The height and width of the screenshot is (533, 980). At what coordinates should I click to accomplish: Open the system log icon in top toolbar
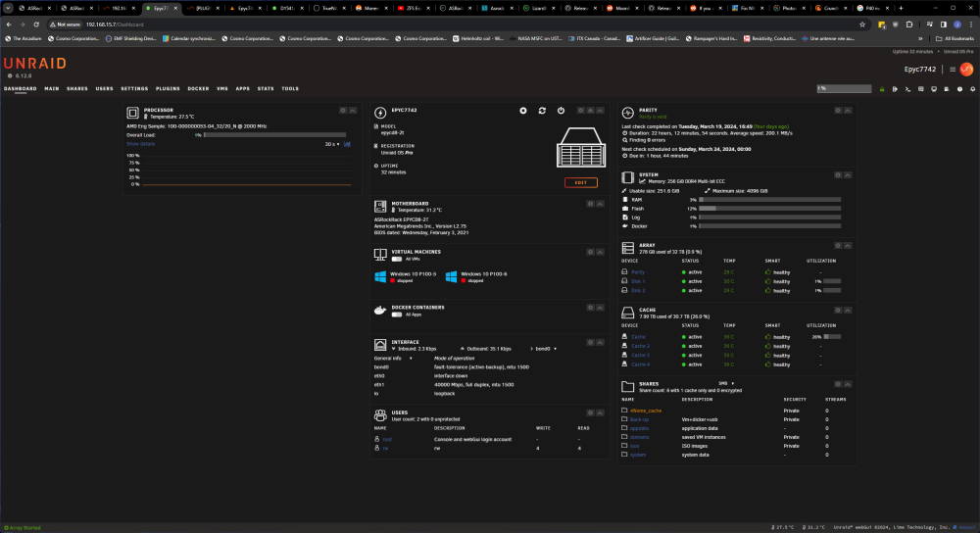[x=947, y=89]
